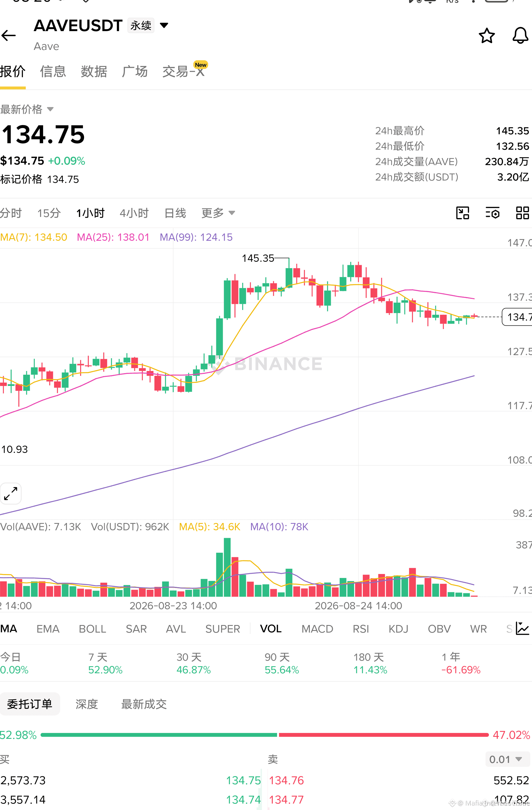532x810 pixels.
Task: Open the 委托订单 order book tab
Action: [x=30, y=704]
